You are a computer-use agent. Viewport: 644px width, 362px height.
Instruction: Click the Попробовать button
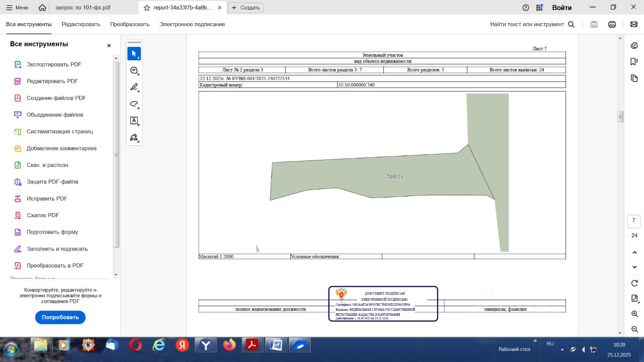(60, 317)
